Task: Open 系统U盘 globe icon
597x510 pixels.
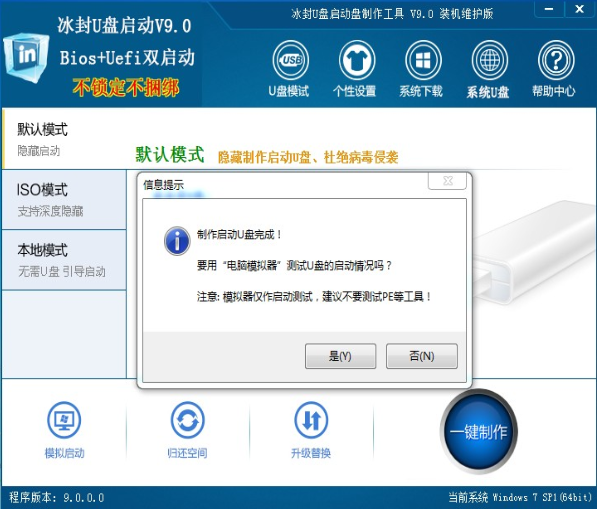Action: pos(489,60)
